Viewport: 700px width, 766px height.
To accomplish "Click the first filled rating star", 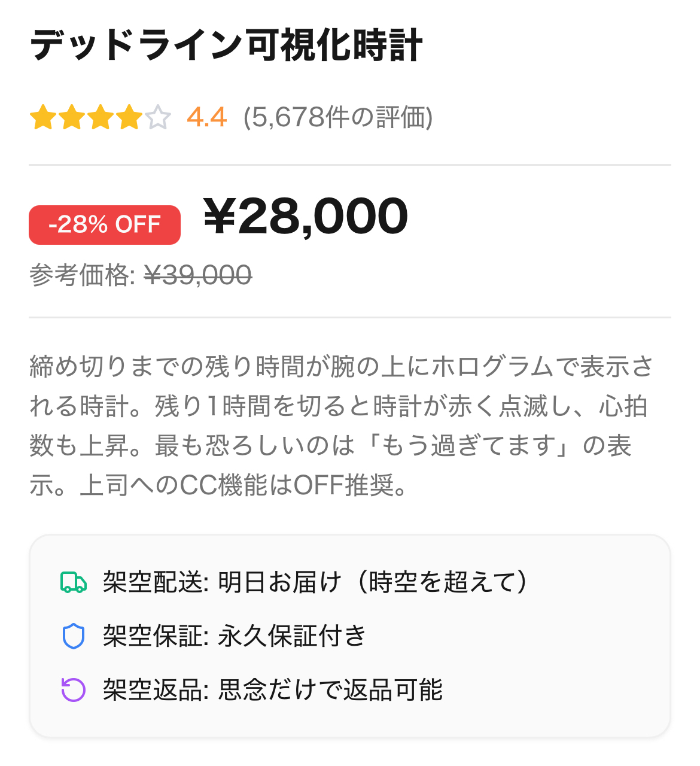I will pyautogui.click(x=42, y=117).
